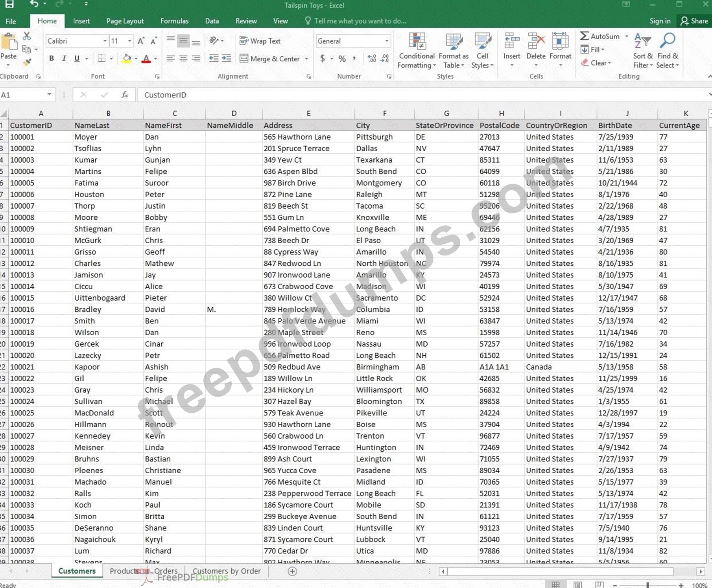Open Conditional Formatting menu

tap(417, 51)
